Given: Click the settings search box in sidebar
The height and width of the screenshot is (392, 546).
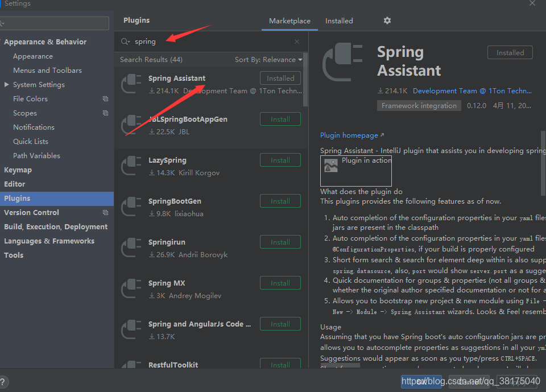Looking at the screenshot, I should pos(55,23).
